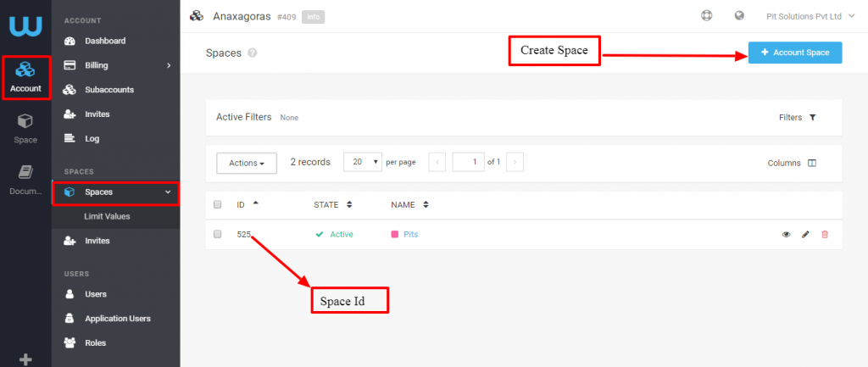Click the ID value 525
Viewport: 868px width, 367px height.
click(243, 235)
